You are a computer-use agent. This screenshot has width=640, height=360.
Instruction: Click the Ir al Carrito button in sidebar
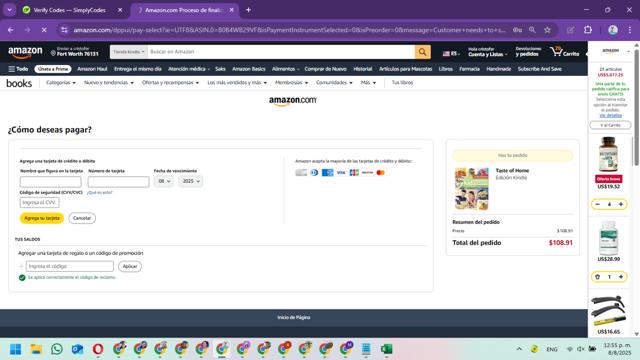click(610, 125)
